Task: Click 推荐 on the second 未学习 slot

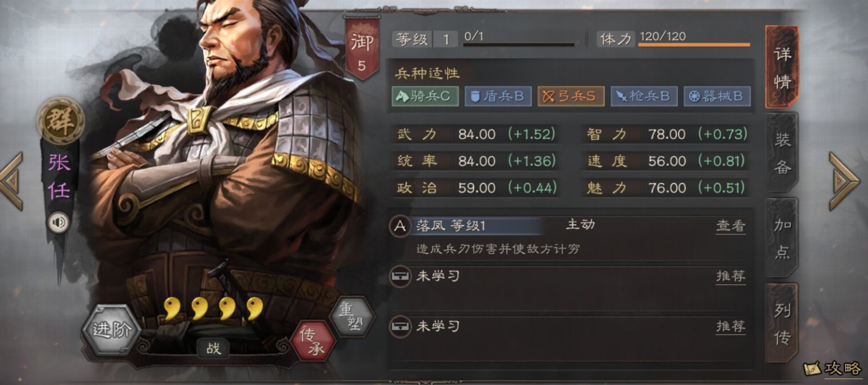Action: click(x=731, y=326)
